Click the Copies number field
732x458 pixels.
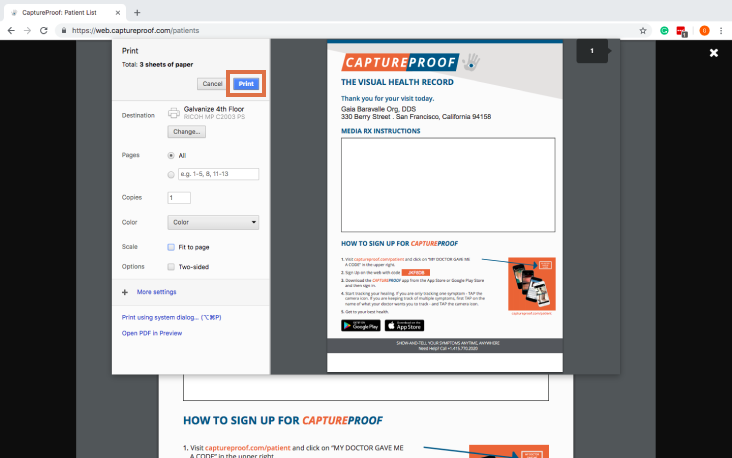tap(179, 198)
